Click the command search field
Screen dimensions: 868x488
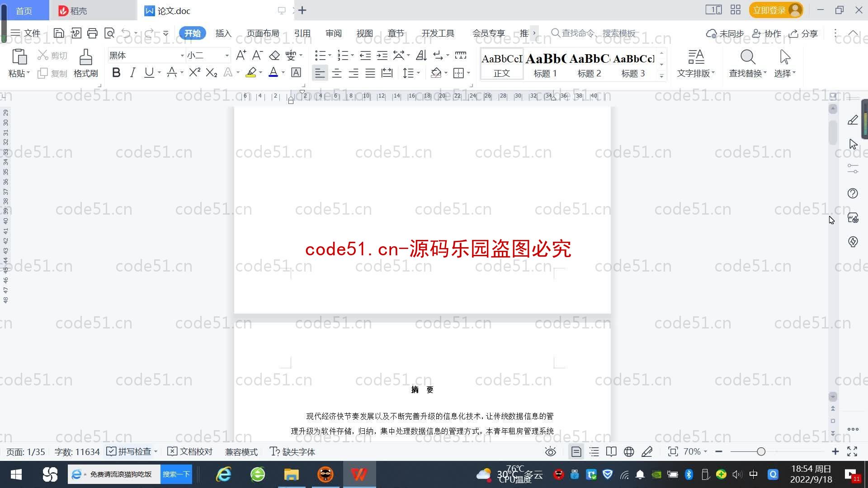[594, 33]
